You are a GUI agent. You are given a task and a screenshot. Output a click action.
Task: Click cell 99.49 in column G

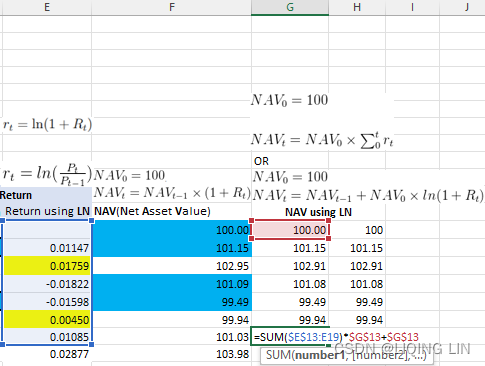(x=290, y=302)
